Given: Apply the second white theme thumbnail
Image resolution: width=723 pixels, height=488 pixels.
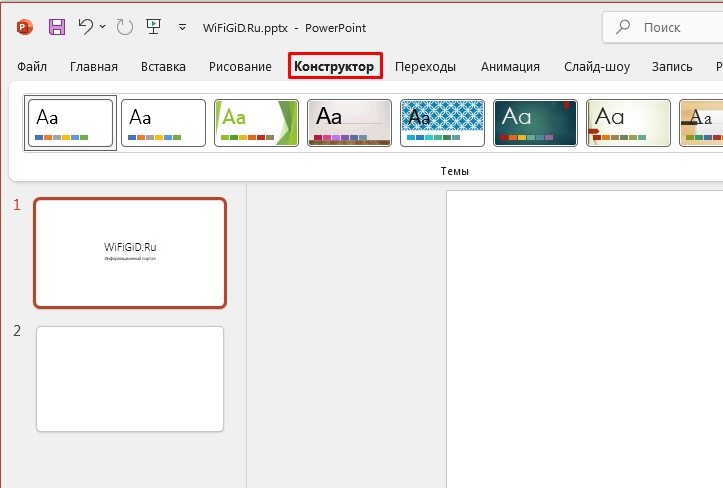Looking at the screenshot, I should 163,123.
